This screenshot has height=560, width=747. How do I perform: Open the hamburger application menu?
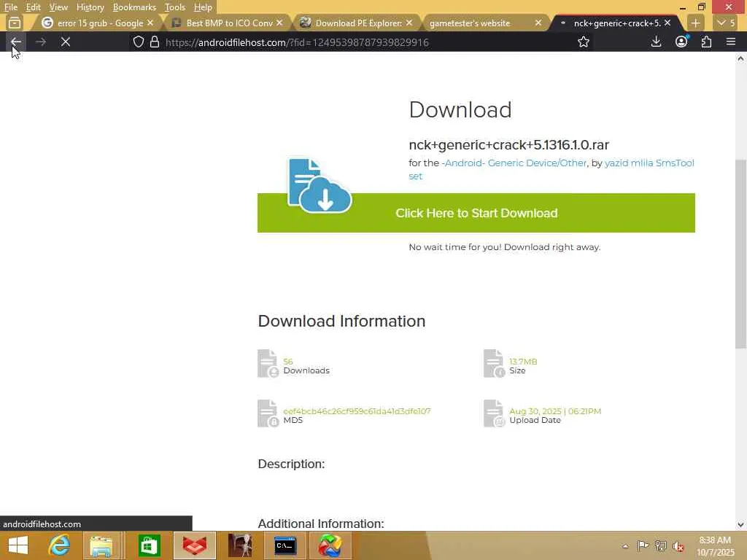click(x=731, y=42)
